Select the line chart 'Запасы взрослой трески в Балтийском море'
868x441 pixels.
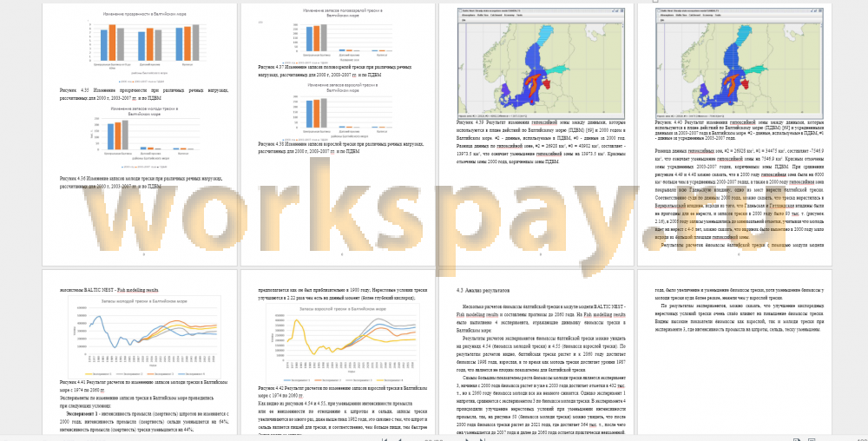[x=345, y=344]
